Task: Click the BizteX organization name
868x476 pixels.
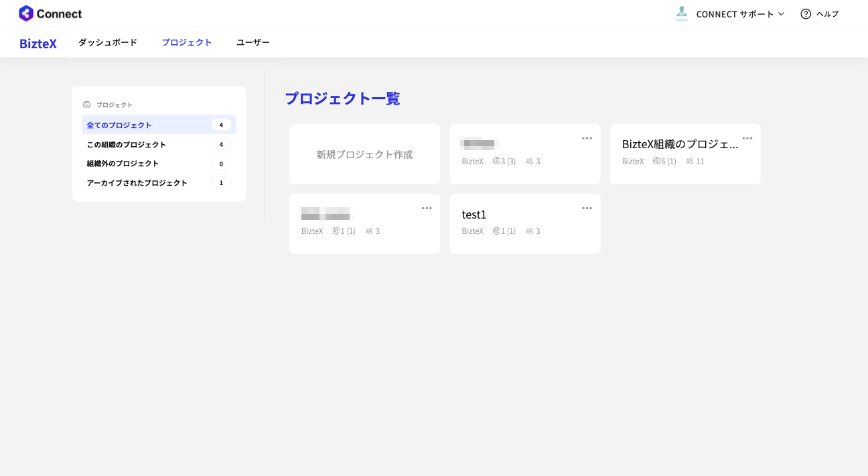Action: 38,44
